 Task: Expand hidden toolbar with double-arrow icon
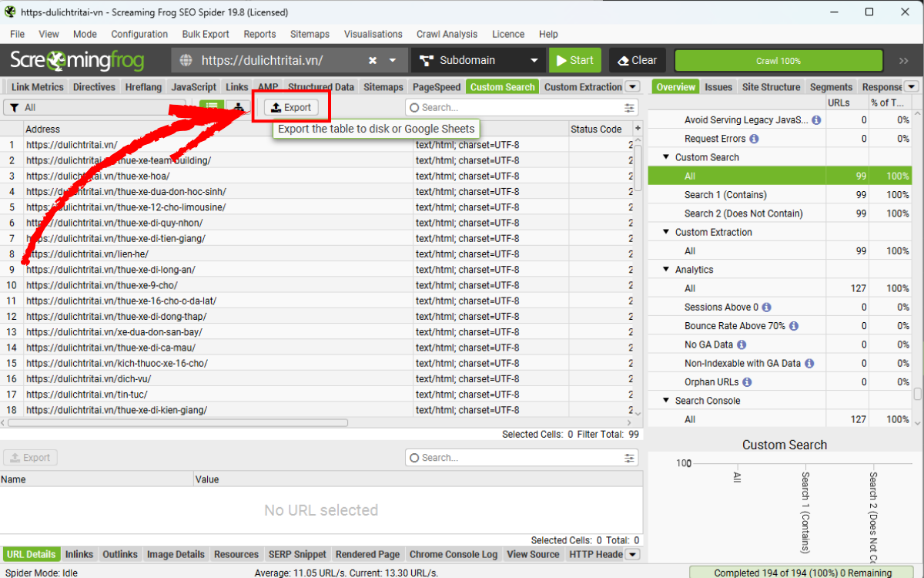click(903, 60)
